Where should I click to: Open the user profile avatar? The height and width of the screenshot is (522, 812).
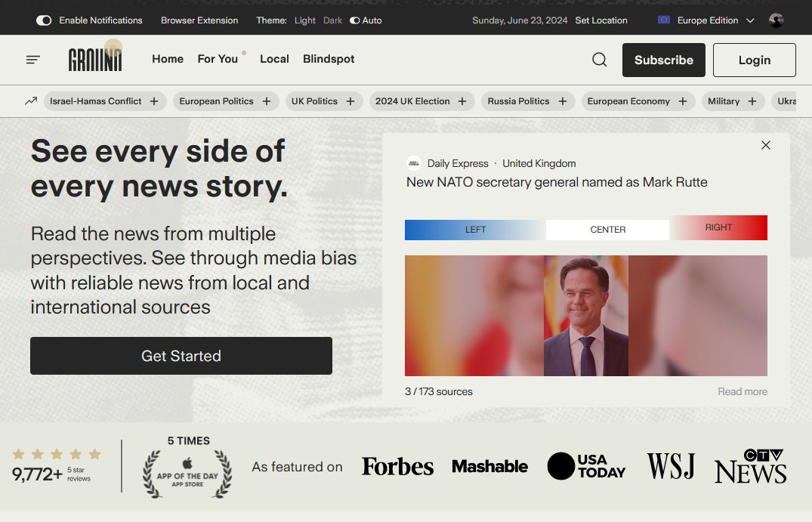tap(776, 20)
